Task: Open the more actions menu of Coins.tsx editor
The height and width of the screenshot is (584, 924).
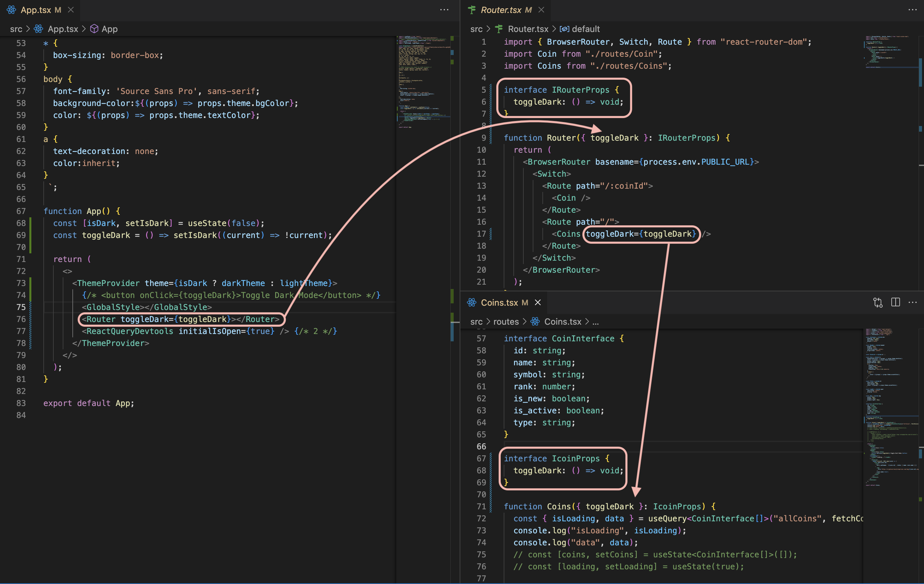Action: pyautogui.click(x=912, y=303)
